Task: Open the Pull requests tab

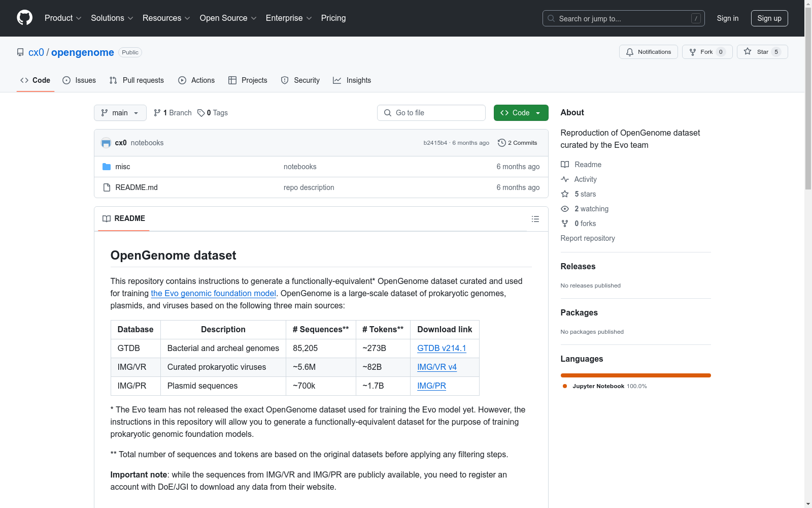Action: [137, 80]
